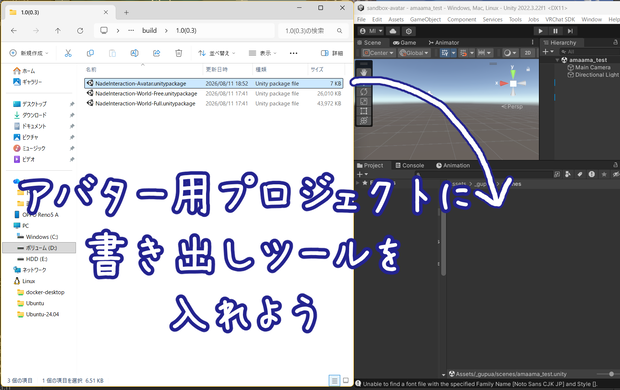Select the Rotate tool in Scene view

coord(364,92)
